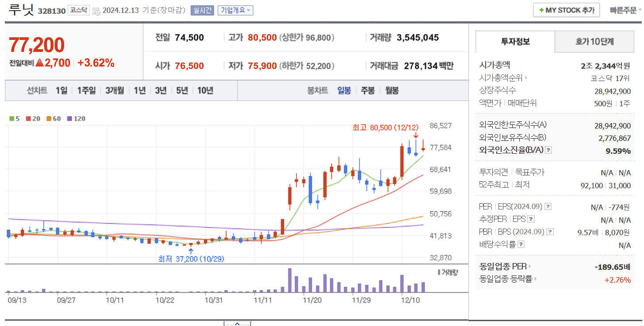
Task: Click the 외국인소진율 help question mark icon
Action: (x=549, y=150)
